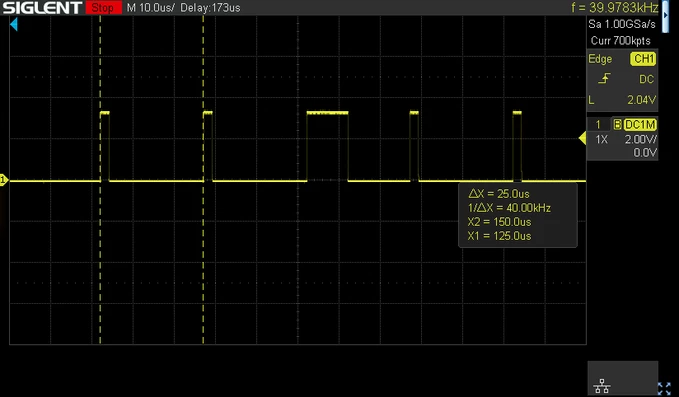Click the yellow trigger level marker arrow
The height and width of the screenshot is (397, 679).
[582, 138]
